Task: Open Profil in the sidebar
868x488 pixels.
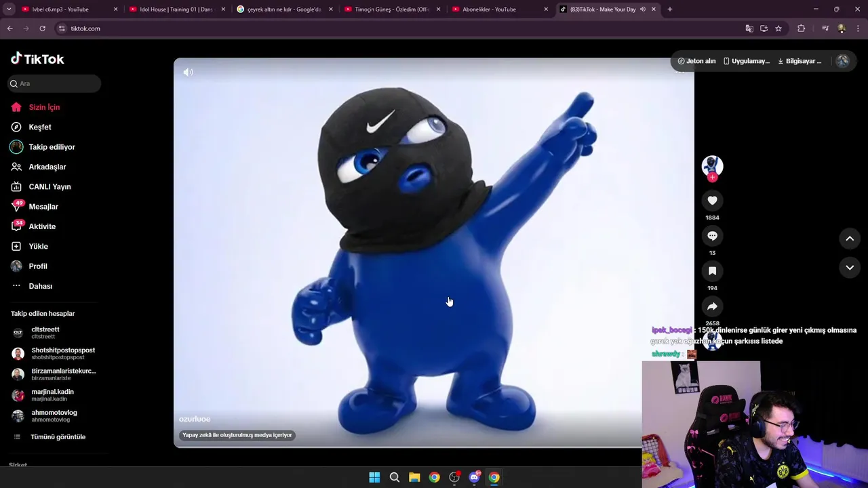Action: coord(38,266)
